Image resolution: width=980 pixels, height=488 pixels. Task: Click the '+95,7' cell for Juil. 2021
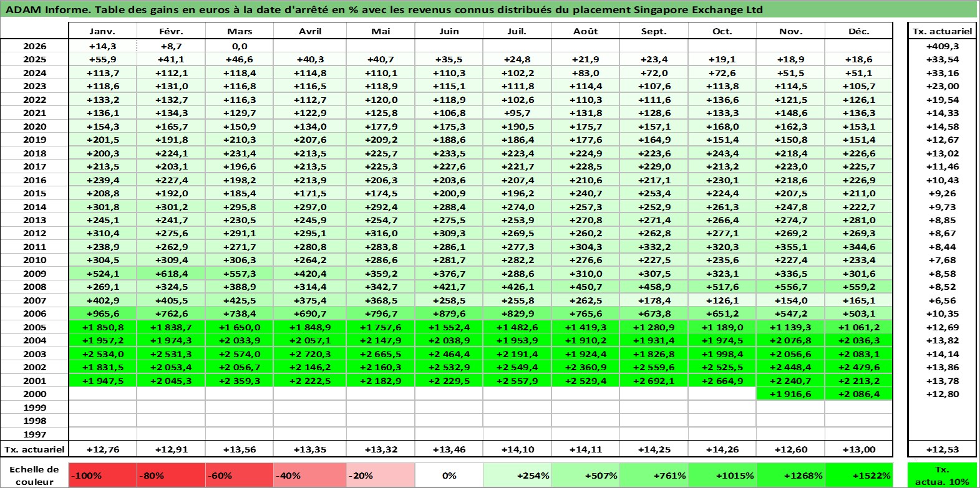pos(517,113)
